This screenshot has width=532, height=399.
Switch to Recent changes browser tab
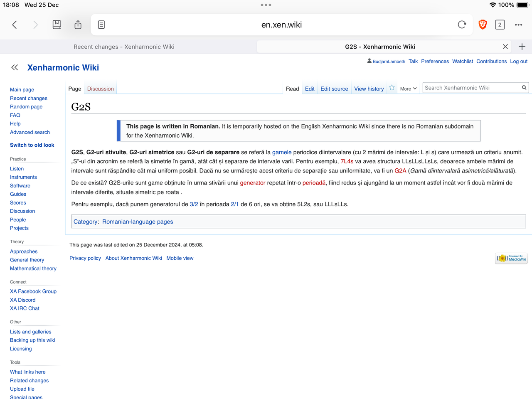click(x=124, y=47)
